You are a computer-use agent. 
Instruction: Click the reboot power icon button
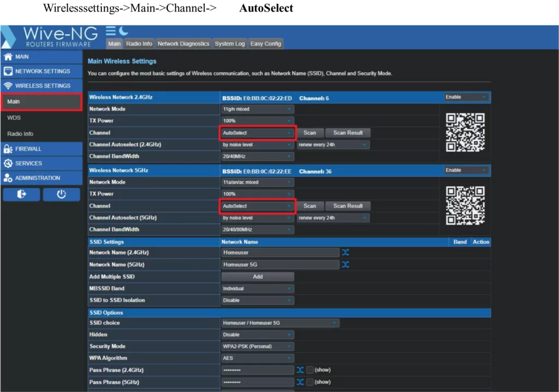[x=61, y=194]
